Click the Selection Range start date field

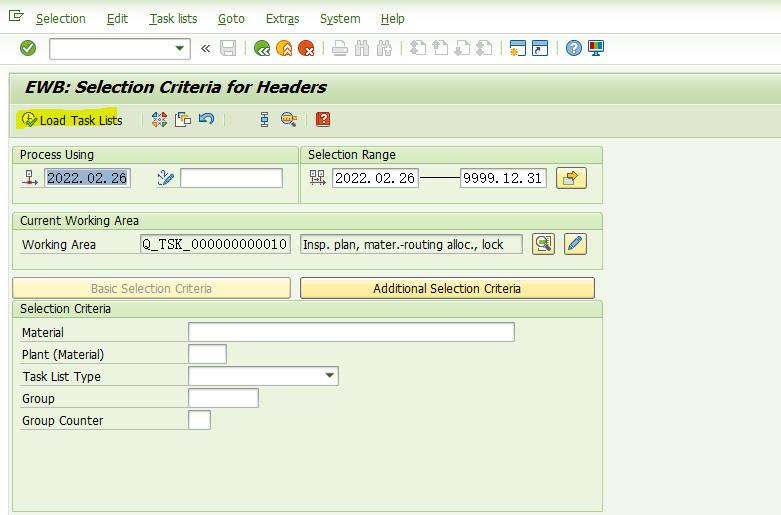(375, 178)
